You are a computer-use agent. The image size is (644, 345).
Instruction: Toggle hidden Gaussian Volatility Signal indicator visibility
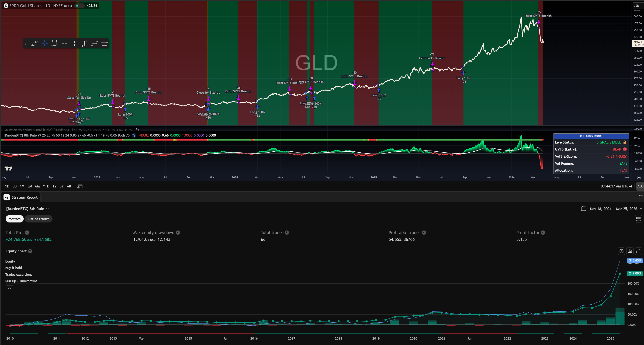click(137, 130)
